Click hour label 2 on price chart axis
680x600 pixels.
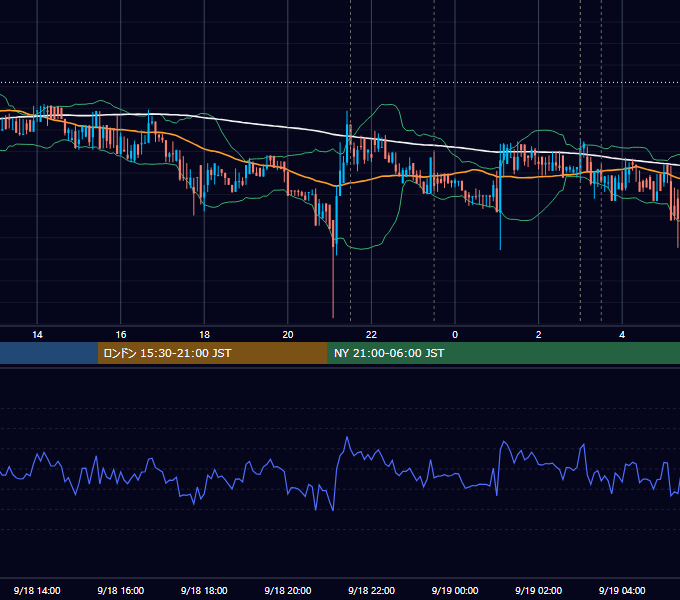(x=539, y=335)
